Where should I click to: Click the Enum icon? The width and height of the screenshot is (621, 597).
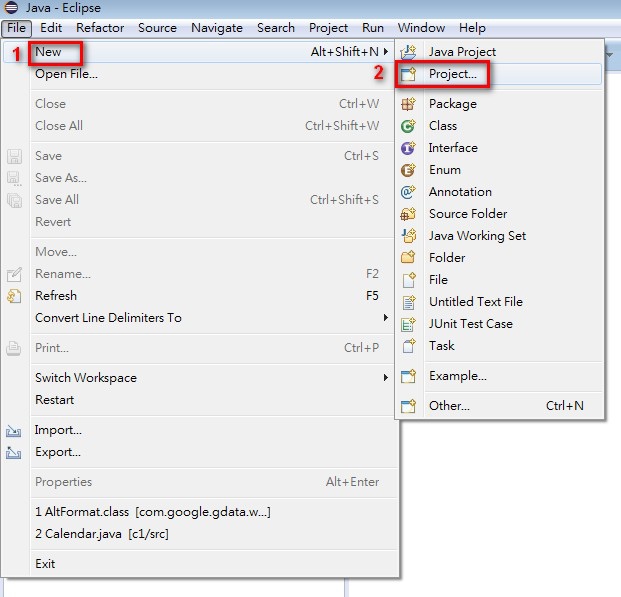click(408, 170)
